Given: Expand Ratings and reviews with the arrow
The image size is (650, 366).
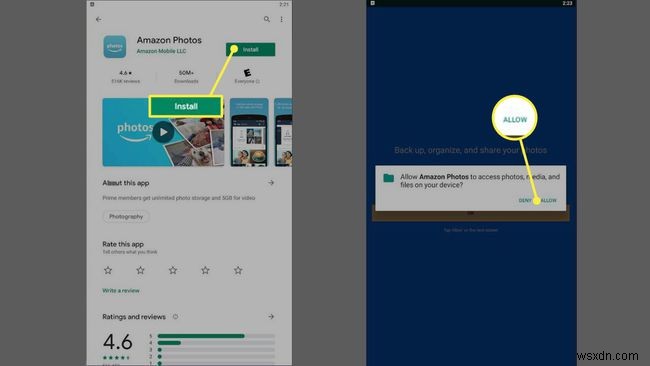Looking at the screenshot, I should pyautogui.click(x=271, y=317).
